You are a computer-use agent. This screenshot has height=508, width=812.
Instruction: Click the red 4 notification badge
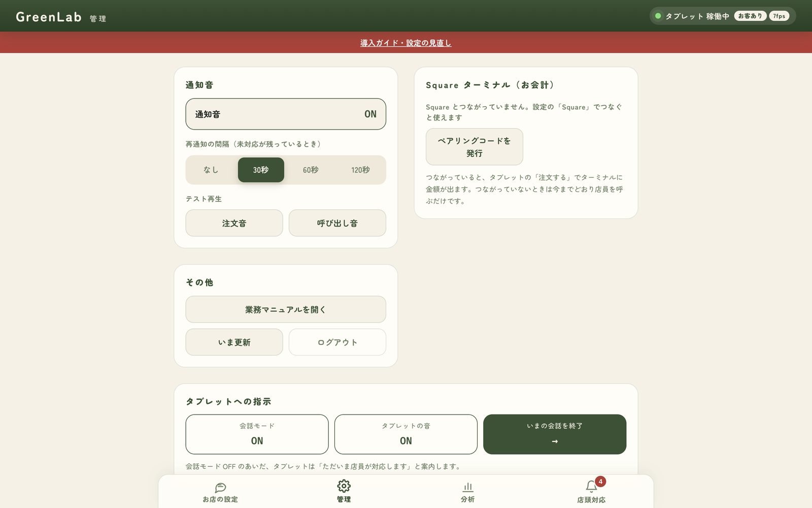600,482
